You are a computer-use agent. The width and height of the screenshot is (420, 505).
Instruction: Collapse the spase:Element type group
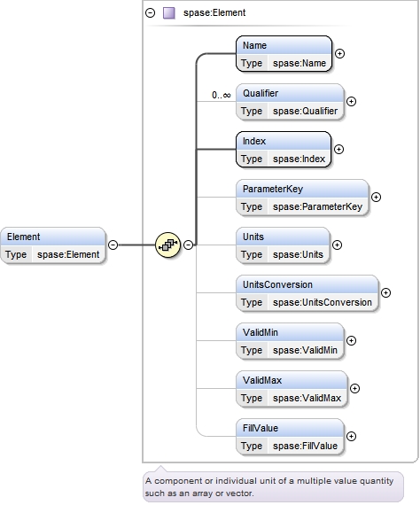151,13
